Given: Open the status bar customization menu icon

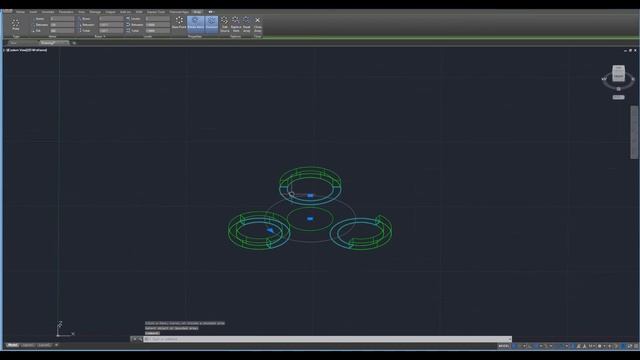Looking at the screenshot, I should tap(636, 346).
